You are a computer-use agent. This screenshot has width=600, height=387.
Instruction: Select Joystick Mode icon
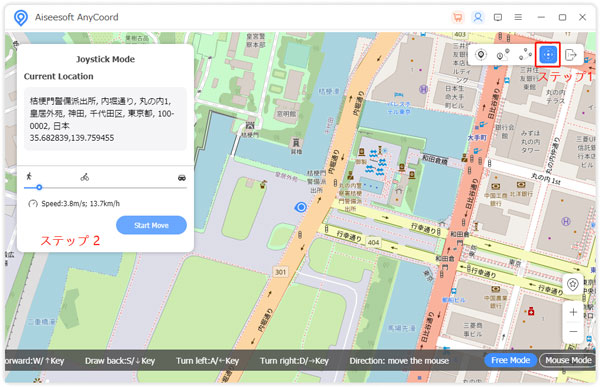548,55
